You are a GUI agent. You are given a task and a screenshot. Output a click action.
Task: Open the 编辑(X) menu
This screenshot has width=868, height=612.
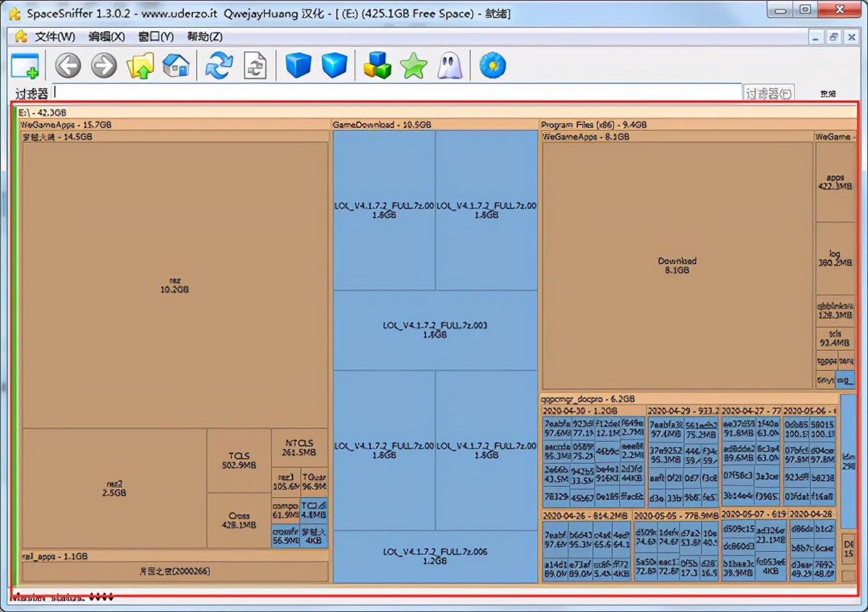(x=106, y=36)
